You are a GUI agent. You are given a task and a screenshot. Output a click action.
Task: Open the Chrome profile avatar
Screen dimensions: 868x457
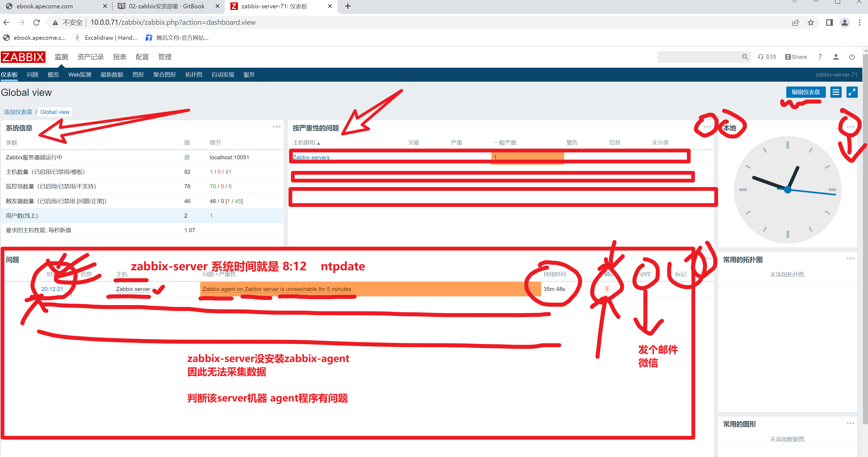844,23
